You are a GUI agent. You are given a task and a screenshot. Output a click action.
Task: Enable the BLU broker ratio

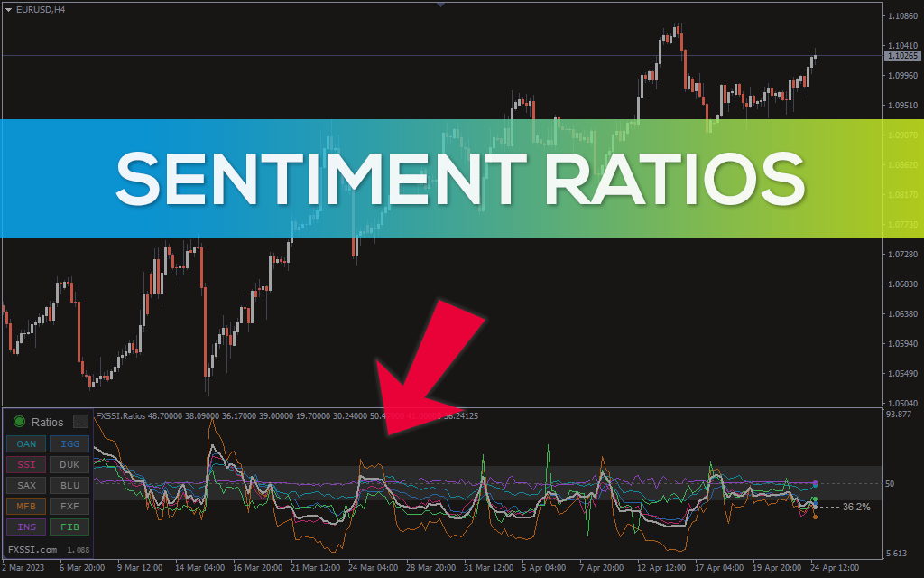tap(69, 485)
